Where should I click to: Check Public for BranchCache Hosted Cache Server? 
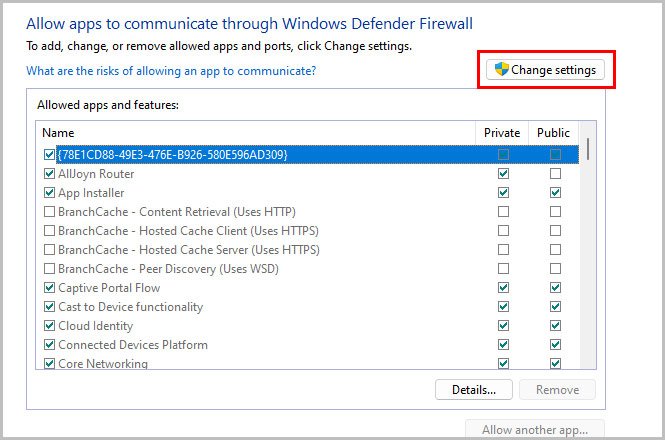[x=555, y=249]
